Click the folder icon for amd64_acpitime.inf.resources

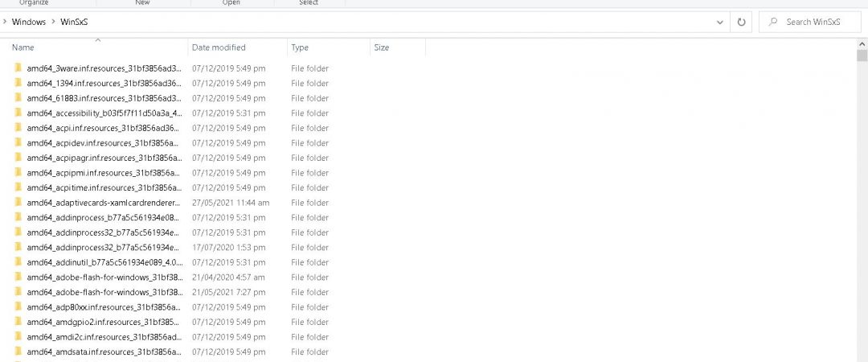[17, 188]
